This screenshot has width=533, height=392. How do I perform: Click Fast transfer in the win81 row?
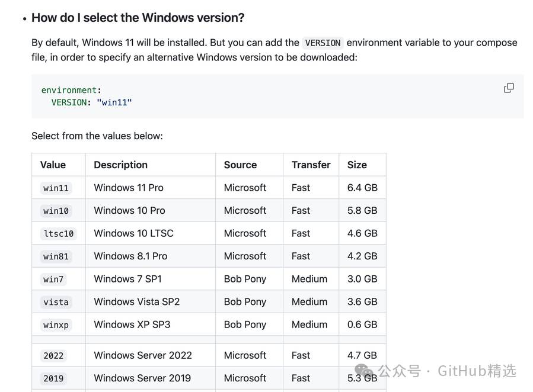301,256
